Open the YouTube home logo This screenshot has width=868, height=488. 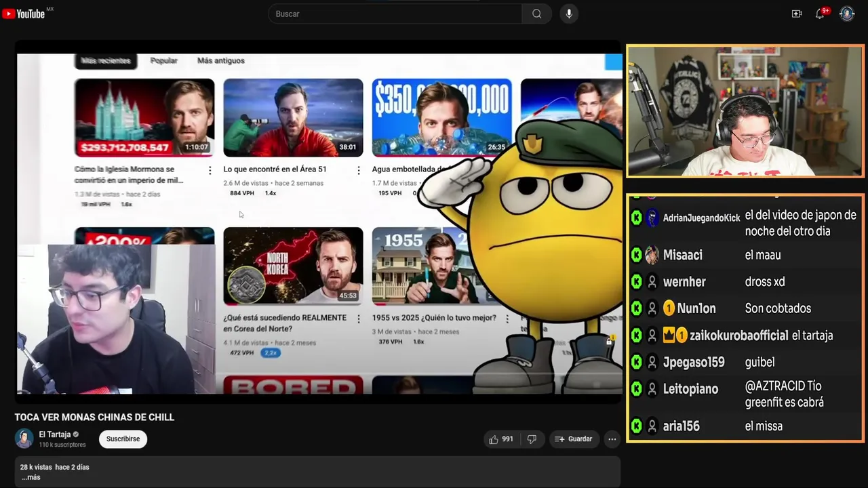coord(24,14)
